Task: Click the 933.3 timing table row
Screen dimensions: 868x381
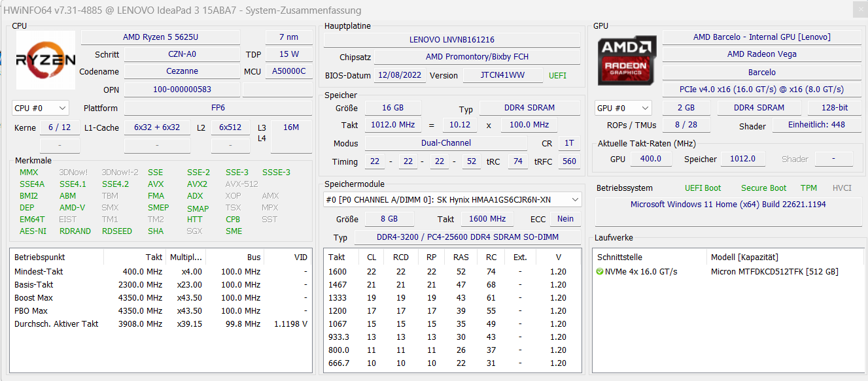Action: pyautogui.click(x=452, y=337)
